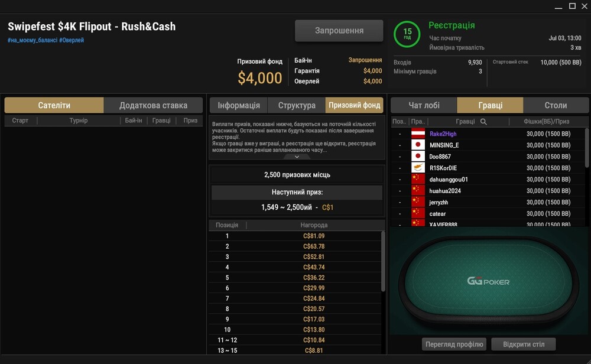Viewport: 591px width, 364px height.
Task: Click the Запрошення button
Action: 339,31
